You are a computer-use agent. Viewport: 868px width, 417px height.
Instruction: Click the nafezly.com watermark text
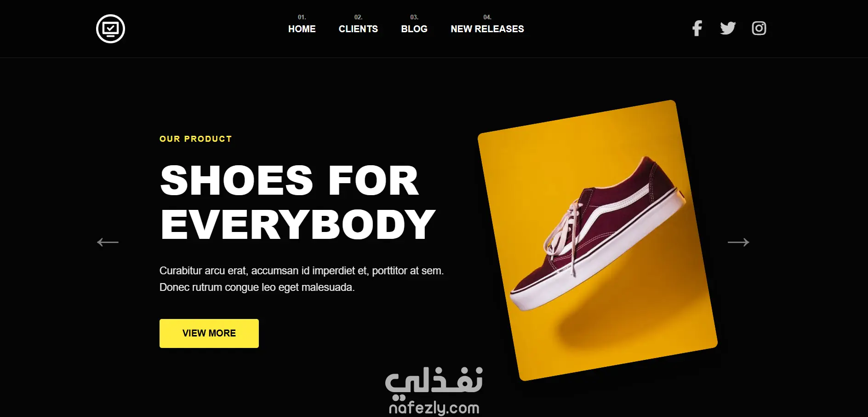pos(434,408)
